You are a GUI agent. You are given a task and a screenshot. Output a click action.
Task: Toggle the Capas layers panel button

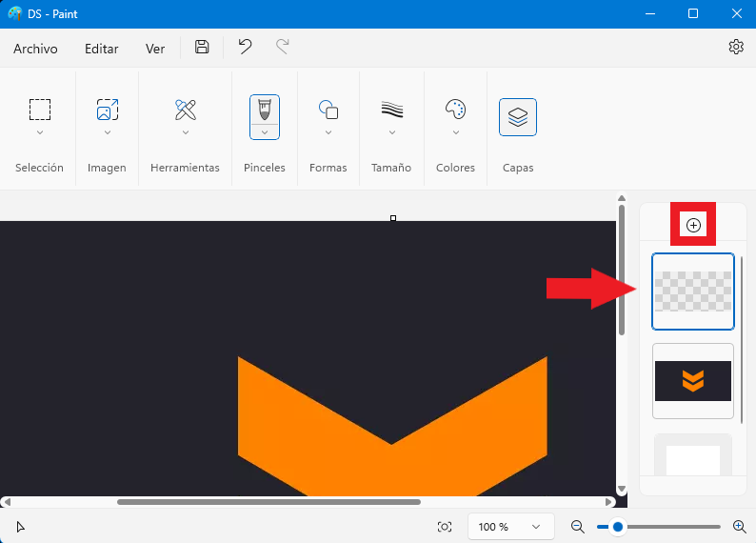click(x=518, y=117)
